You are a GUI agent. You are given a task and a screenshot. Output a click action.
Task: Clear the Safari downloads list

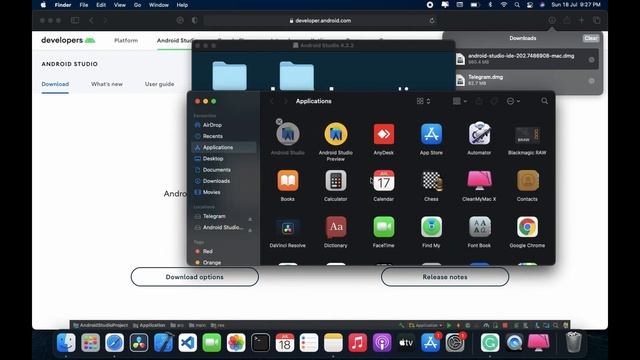click(x=591, y=38)
